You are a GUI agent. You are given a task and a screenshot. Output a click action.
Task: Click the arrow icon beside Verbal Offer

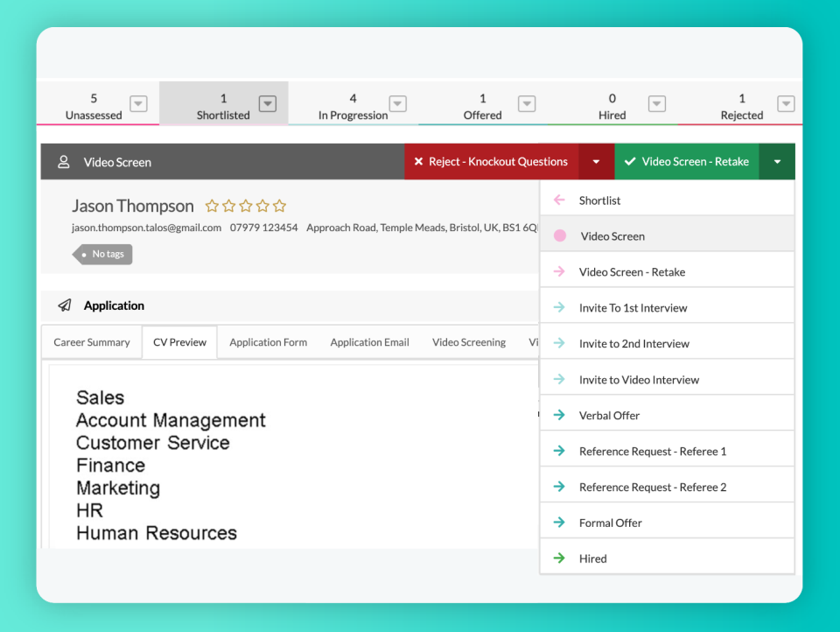click(x=559, y=415)
